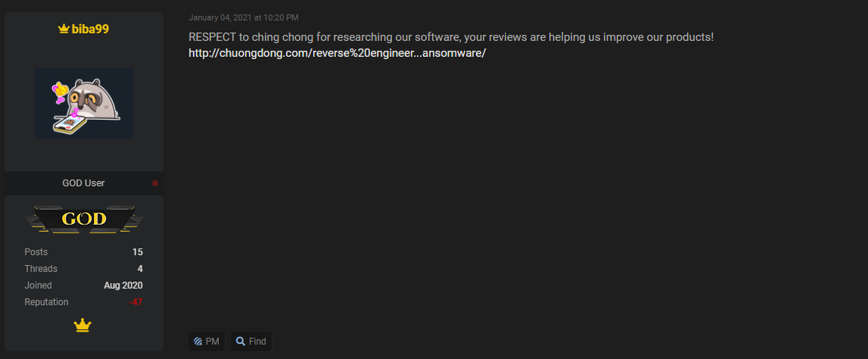Image resolution: width=868 pixels, height=359 pixels.
Task: Open biba99's profile via username
Action: pyautogui.click(x=90, y=30)
